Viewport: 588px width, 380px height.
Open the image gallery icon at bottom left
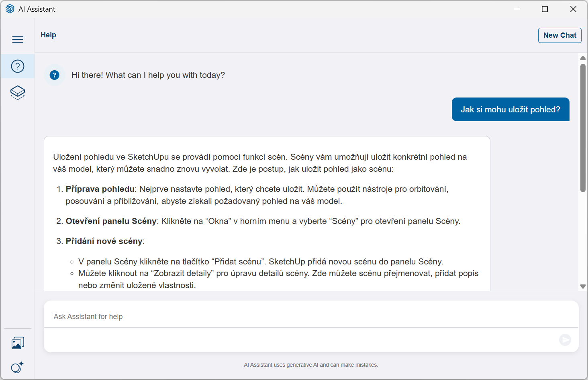[18, 343]
